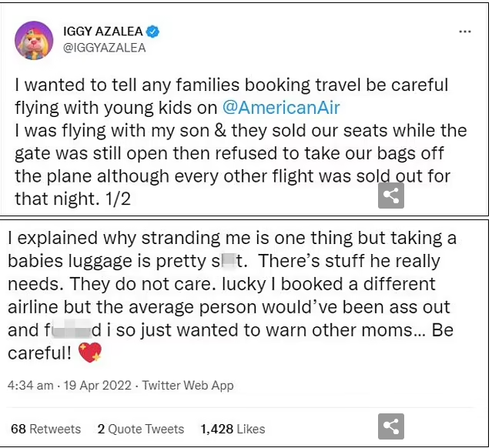Open the @IGGYAZALEA handle link
Image resolution: width=492 pixels, height=448 pixels.
[105, 48]
